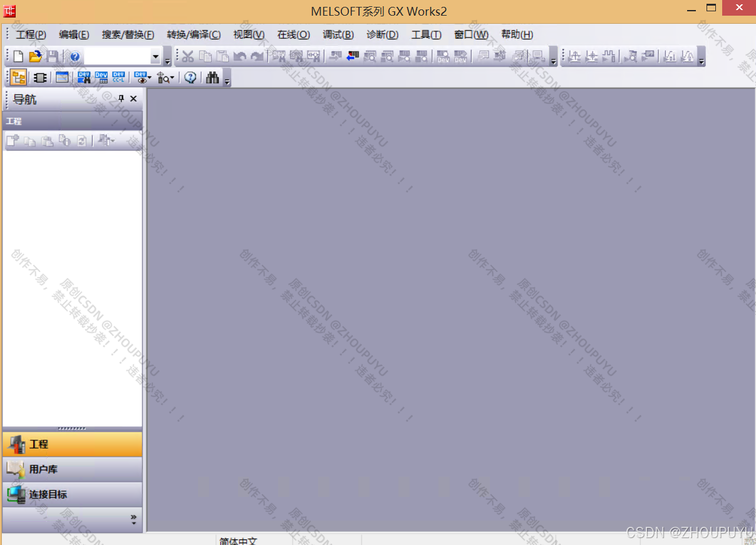Screen dimensions: 756x545
Task: Expand the navigation pane configure chevron
Action: click(133, 519)
